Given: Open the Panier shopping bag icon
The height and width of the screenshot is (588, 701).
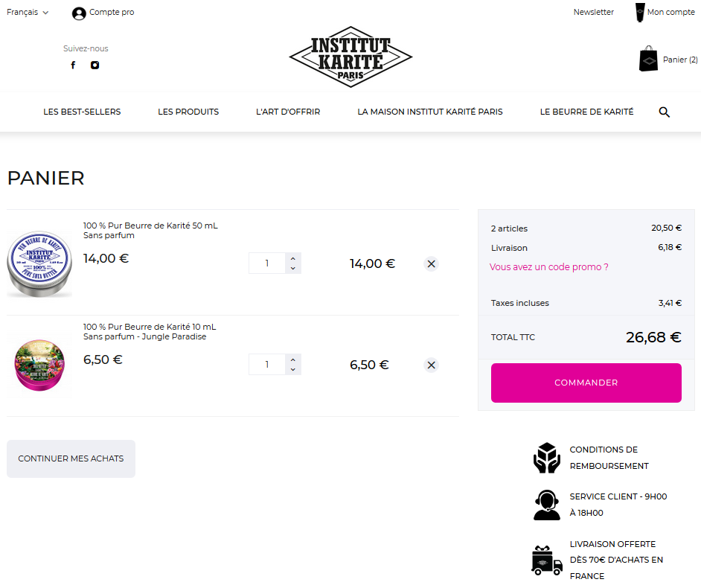Looking at the screenshot, I should point(648,59).
